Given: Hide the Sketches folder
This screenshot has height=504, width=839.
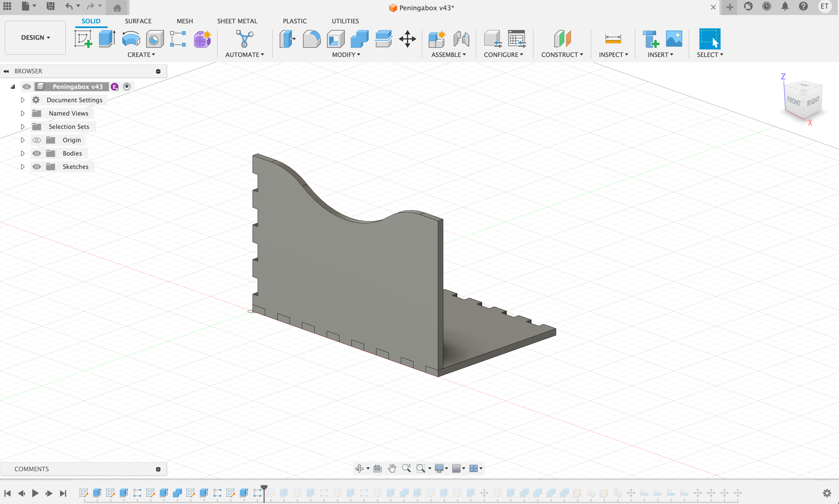Looking at the screenshot, I should tap(36, 167).
